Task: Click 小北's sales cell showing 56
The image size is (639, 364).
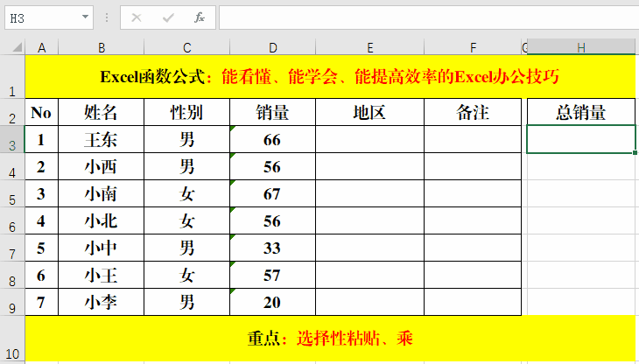Action: point(272,220)
